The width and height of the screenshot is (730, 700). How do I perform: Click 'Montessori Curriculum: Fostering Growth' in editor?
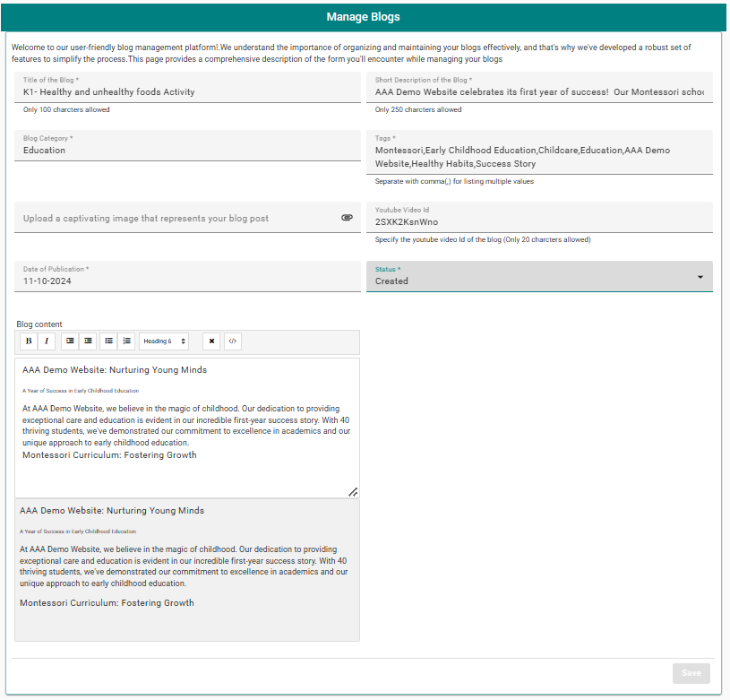tap(109, 455)
